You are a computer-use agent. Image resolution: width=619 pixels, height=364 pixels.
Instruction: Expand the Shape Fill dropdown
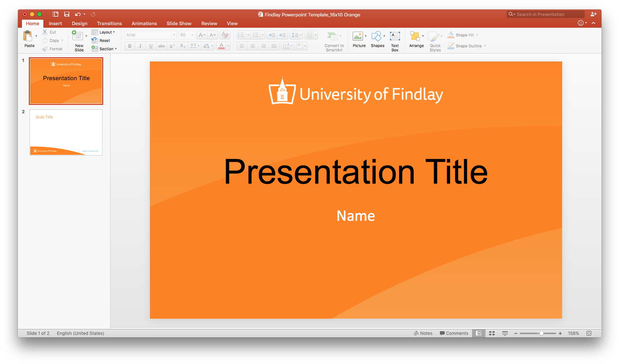point(476,35)
